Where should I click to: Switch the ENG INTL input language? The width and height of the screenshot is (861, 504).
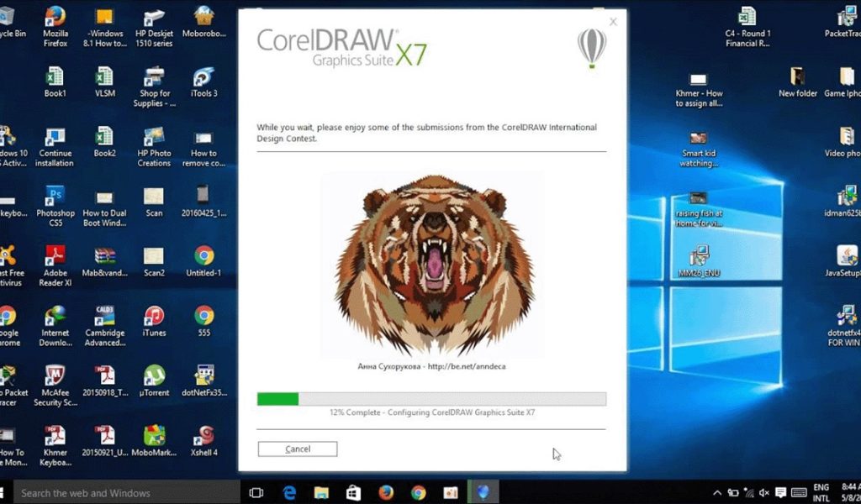tap(821, 492)
